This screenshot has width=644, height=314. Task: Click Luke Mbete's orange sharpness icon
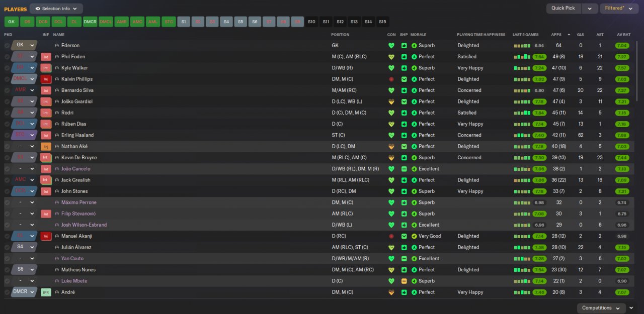pyautogui.click(x=404, y=281)
